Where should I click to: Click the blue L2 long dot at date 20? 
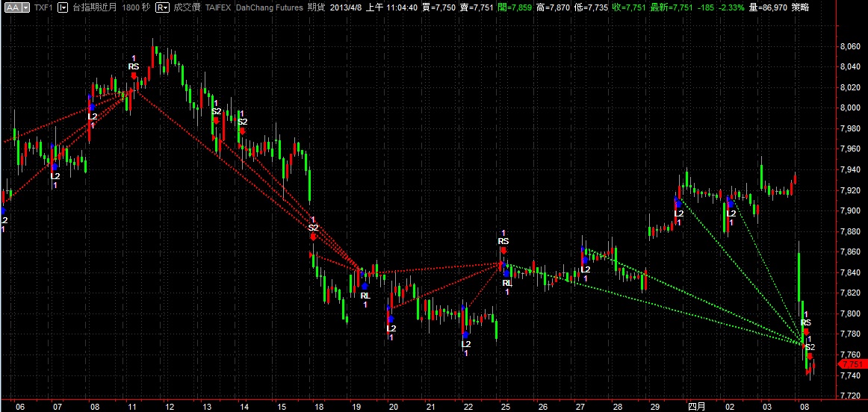(x=391, y=319)
